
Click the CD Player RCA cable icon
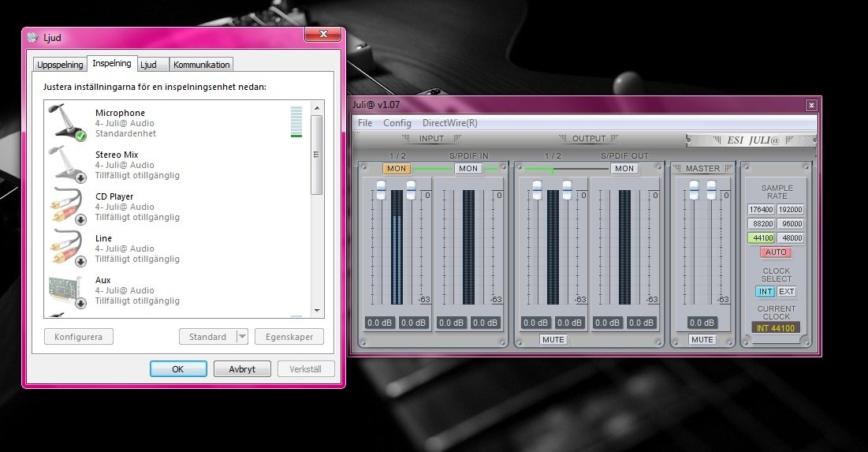click(x=68, y=206)
